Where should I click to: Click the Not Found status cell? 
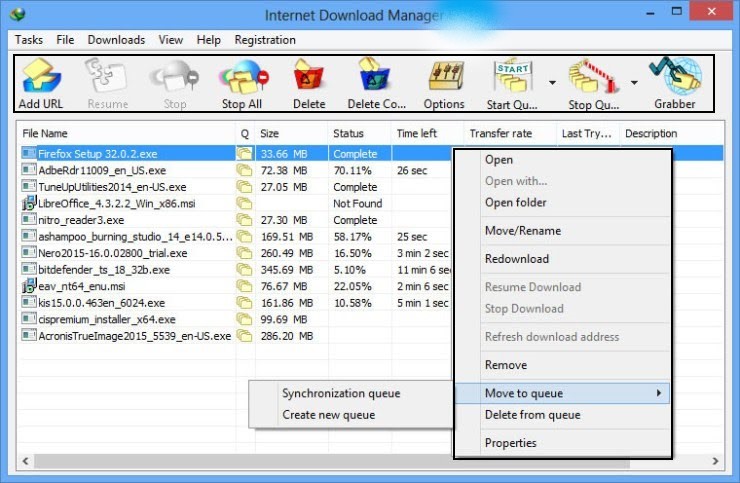coord(358,203)
